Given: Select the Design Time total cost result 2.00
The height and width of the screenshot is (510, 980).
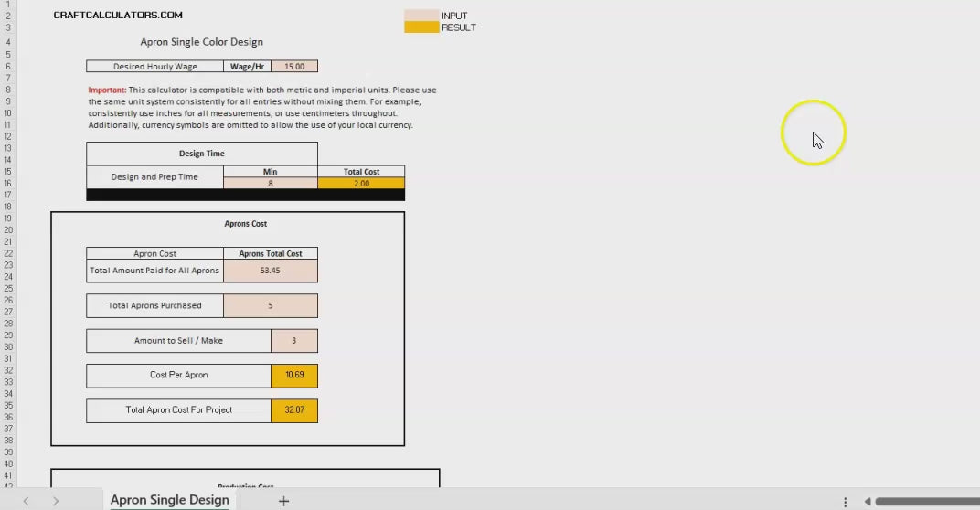Looking at the screenshot, I should point(361,183).
